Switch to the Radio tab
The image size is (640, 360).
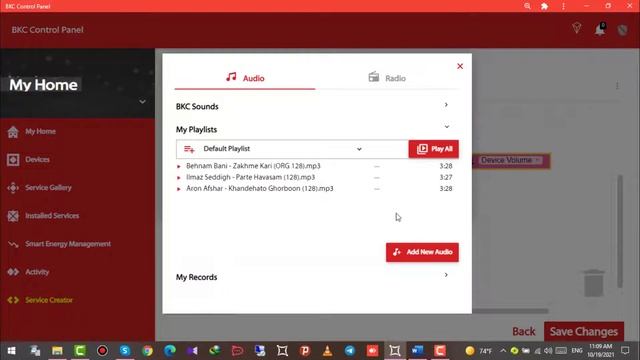[x=387, y=78]
